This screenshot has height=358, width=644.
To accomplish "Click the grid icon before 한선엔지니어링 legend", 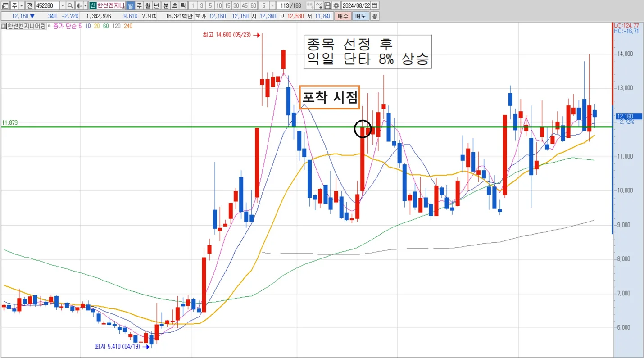I will click(x=4, y=26).
